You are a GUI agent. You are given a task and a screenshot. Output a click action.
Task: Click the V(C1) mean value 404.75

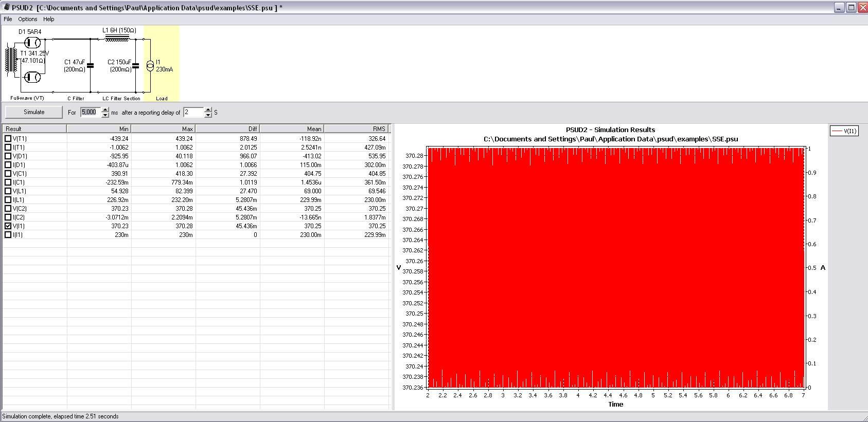312,174
